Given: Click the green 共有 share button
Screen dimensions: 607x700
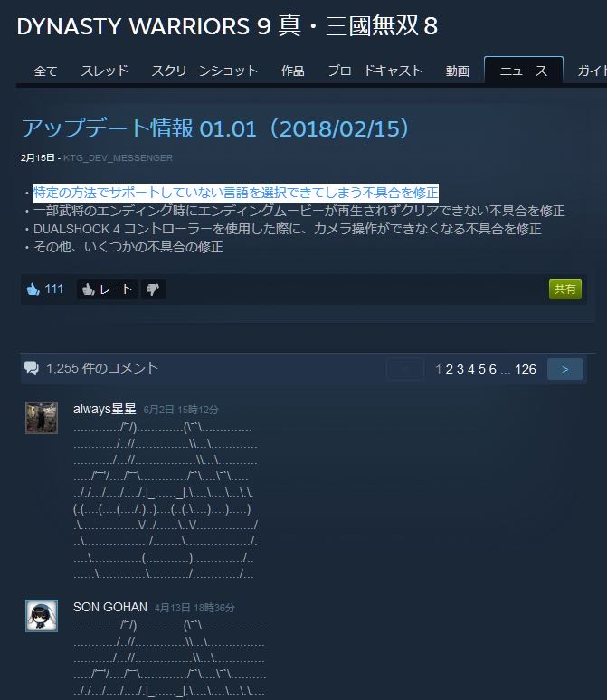Looking at the screenshot, I should tap(565, 289).
